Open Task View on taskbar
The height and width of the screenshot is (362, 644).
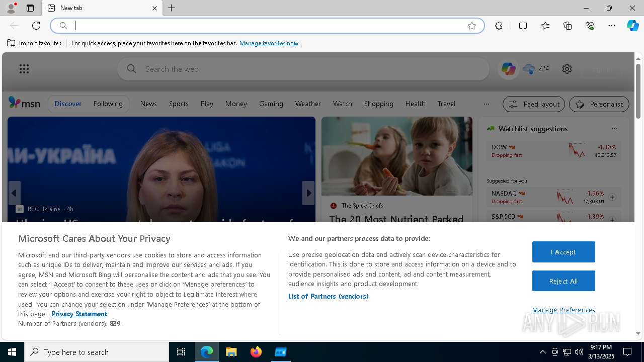(181, 352)
